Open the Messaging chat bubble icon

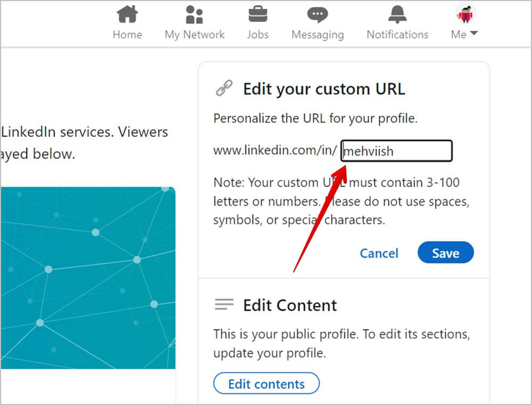pos(318,15)
